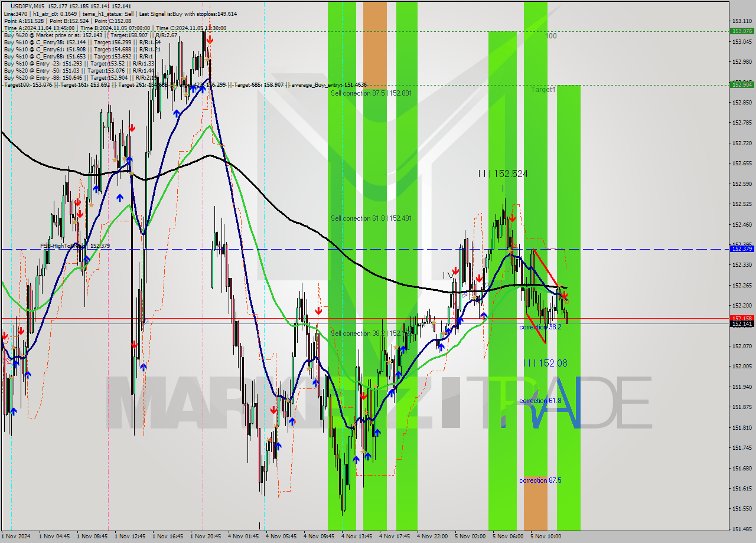
Task: Click the blue 152.379 price tag
Action: point(742,249)
